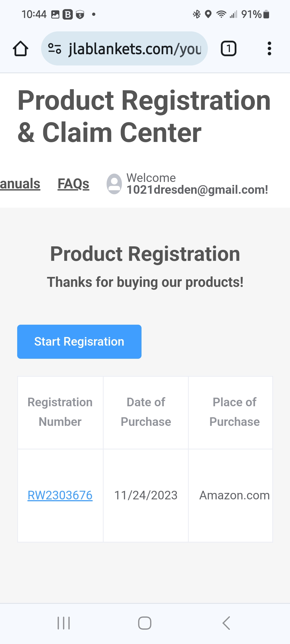
Task: Open the Manuals navigation link
Action: pos(20,184)
